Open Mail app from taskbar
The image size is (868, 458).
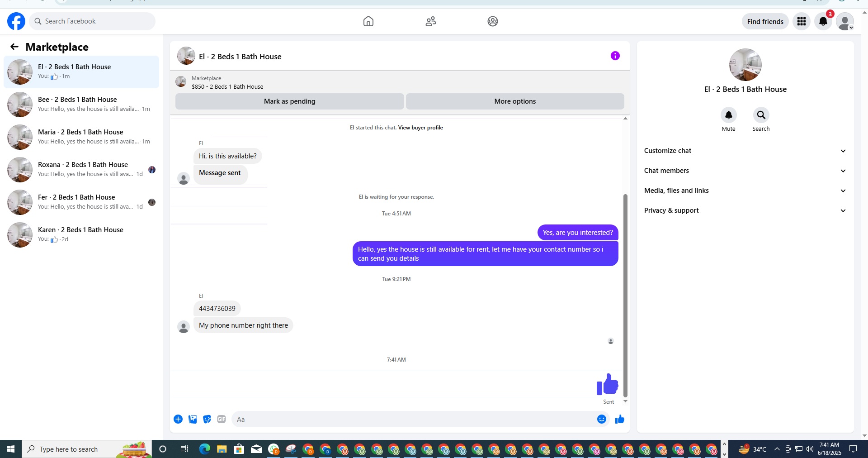coord(256,449)
